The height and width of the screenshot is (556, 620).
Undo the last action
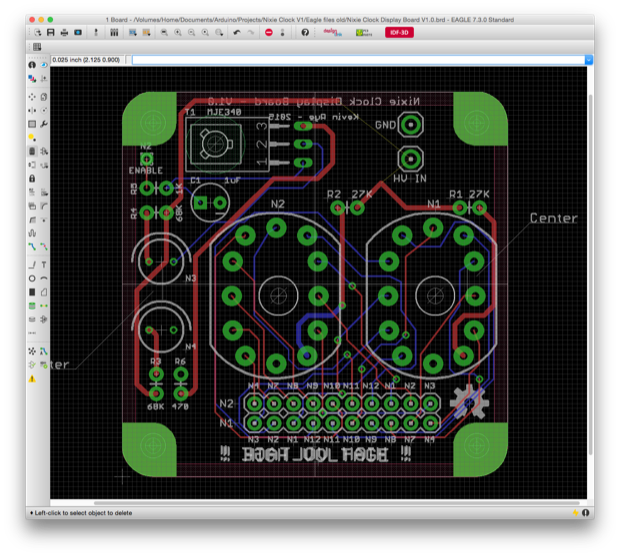237,32
